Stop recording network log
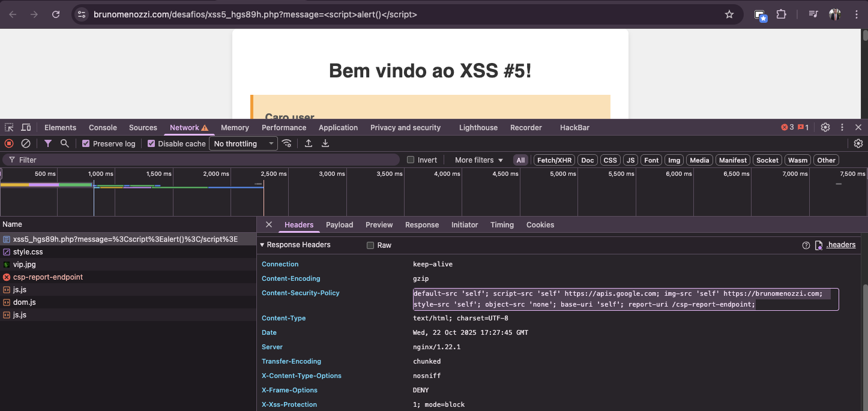Image resolution: width=868 pixels, height=411 pixels. pos(9,143)
